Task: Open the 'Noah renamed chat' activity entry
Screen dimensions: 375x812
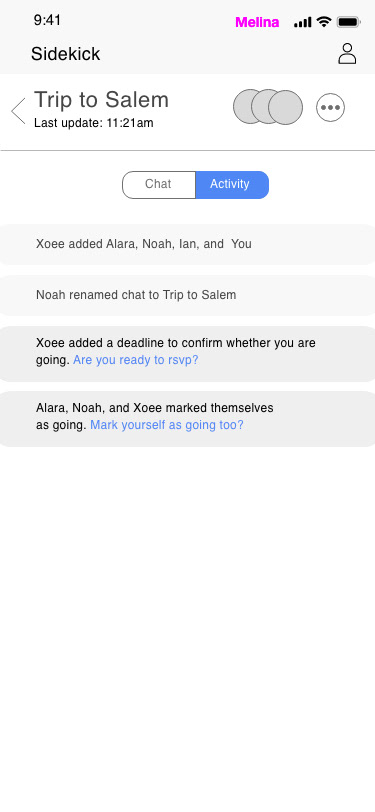Action: click(188, 295)
